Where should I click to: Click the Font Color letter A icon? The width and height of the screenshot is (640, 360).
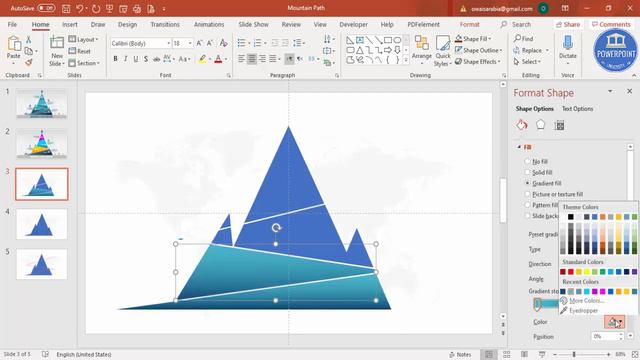tap(218, 60)
